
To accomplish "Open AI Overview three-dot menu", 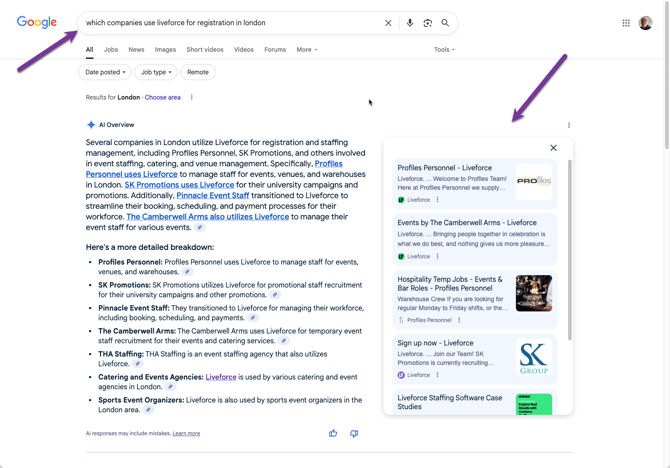I will click(569, 125).
